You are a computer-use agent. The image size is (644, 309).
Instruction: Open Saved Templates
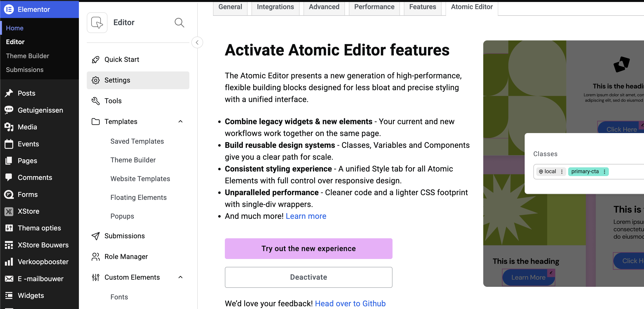[x=137, y=141]
